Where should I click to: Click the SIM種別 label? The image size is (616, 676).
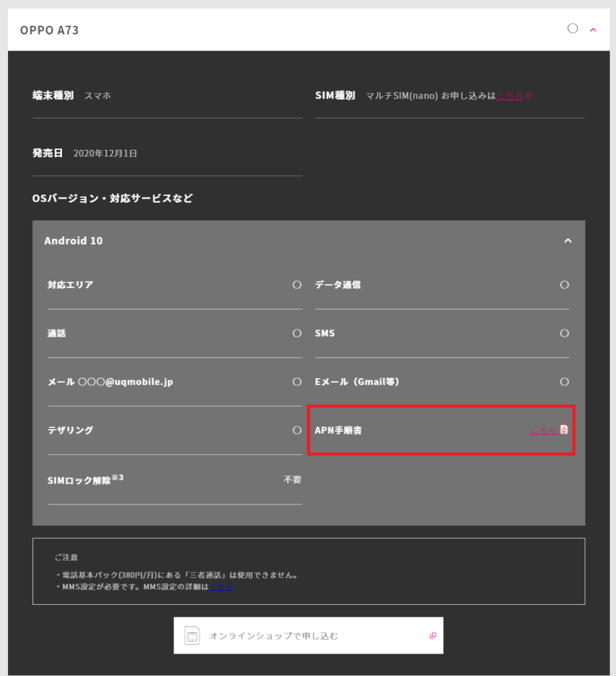tap(335, 95)
